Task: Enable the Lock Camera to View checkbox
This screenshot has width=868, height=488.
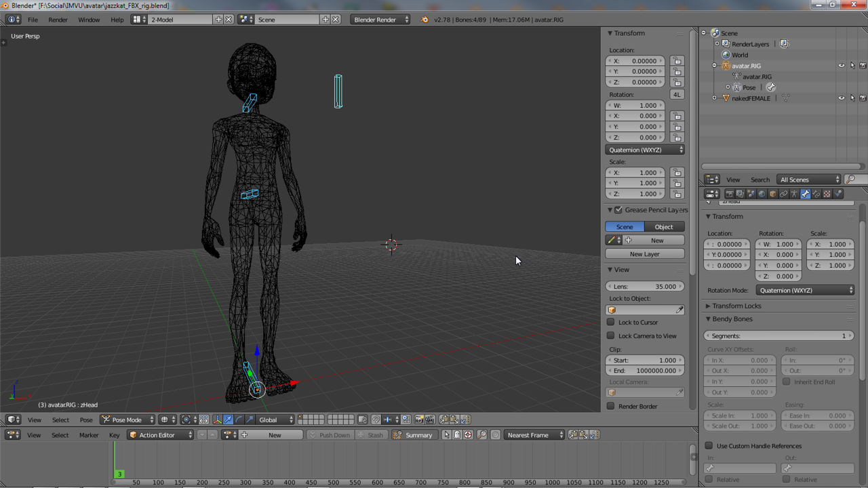Action: tap(610, 335)
